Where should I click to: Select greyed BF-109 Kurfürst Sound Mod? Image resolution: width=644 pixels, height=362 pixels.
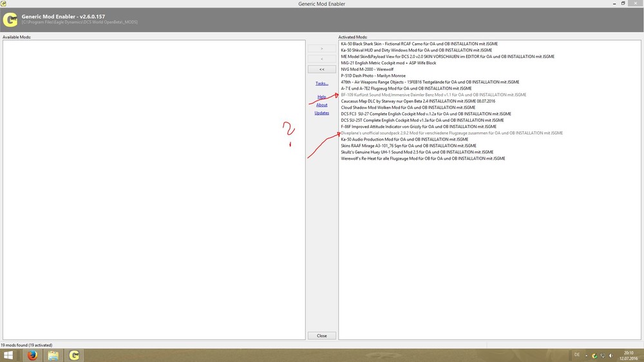(x=433, y=95)
